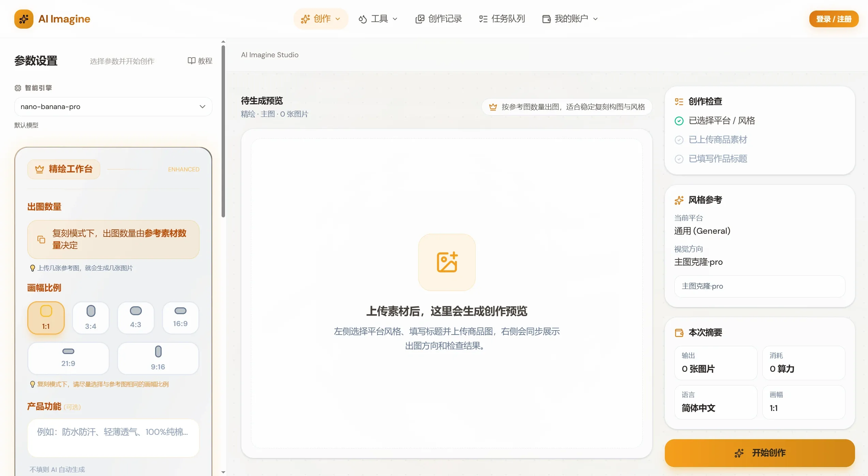Click the lightbulb icon beside 上传几张参考图

point(32,268)
